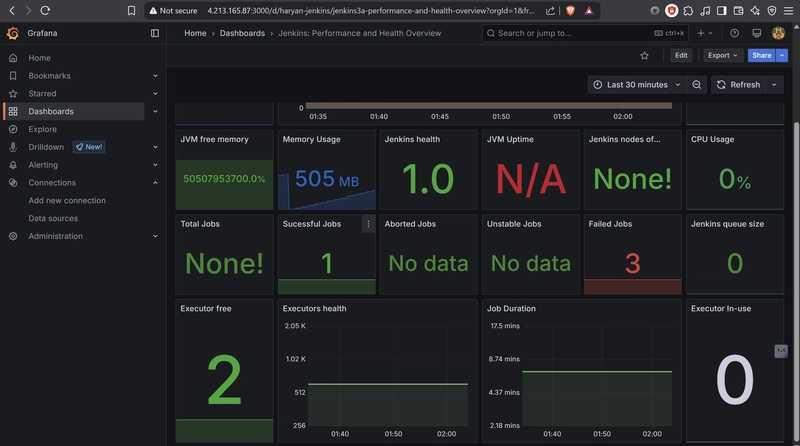The image size is (800, 446).
Task: Expand the Alerting sidebar section
Action: pyautogui.click(x=155, y=165)
